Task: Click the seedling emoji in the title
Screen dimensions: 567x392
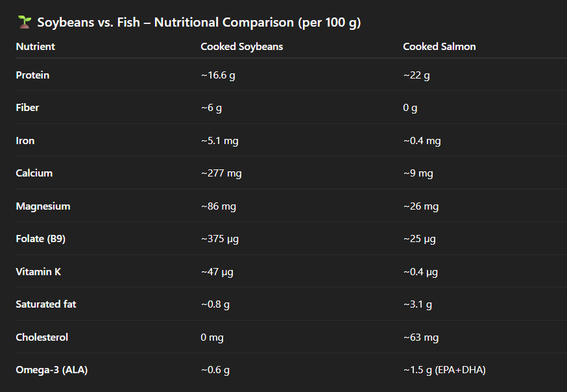Action: 24,22
